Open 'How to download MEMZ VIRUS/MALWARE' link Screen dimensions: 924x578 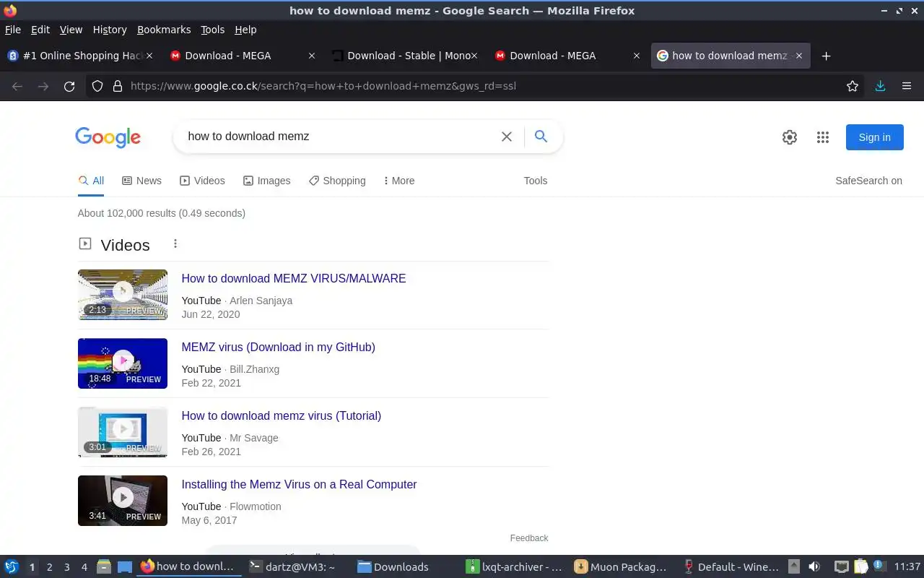coord(294,278)
